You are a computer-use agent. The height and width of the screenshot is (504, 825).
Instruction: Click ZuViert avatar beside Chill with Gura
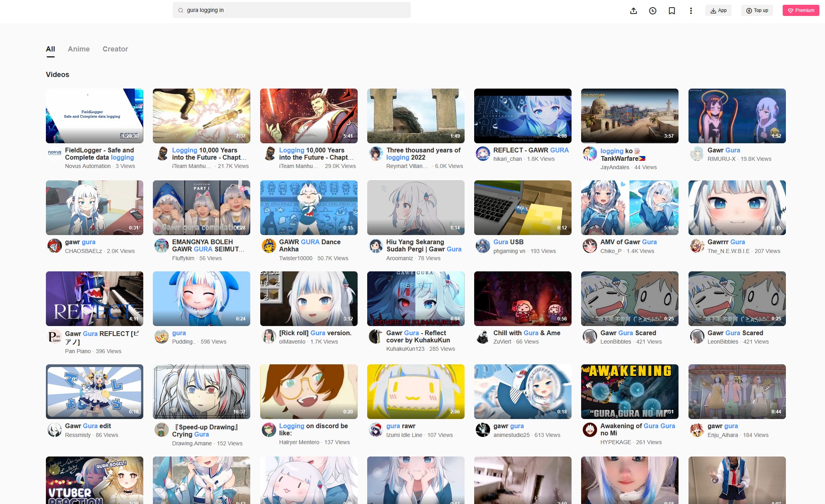pos(483,336)
